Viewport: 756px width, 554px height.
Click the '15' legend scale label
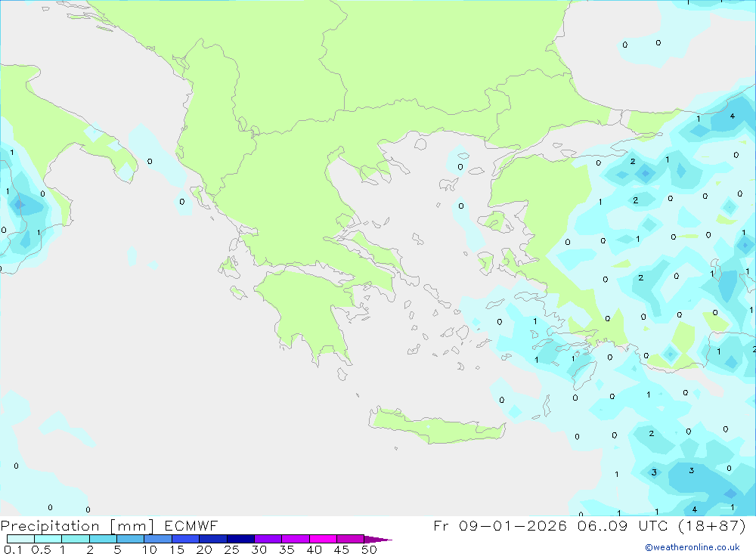point(177,549)
